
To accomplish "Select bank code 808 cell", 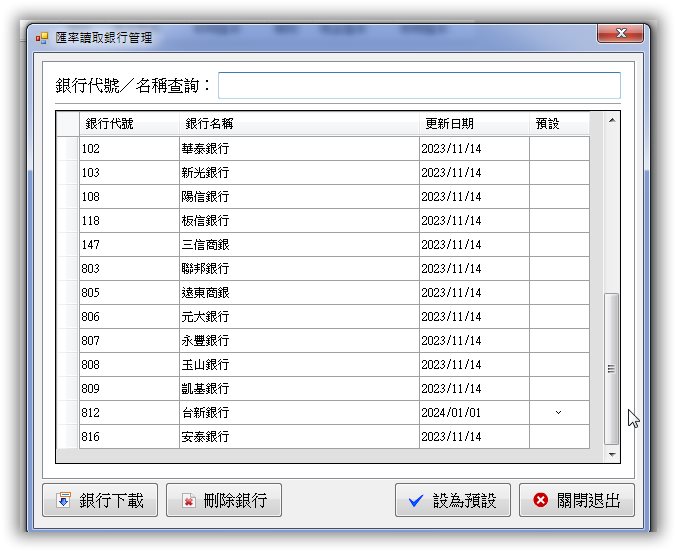I will click(129, 365).
